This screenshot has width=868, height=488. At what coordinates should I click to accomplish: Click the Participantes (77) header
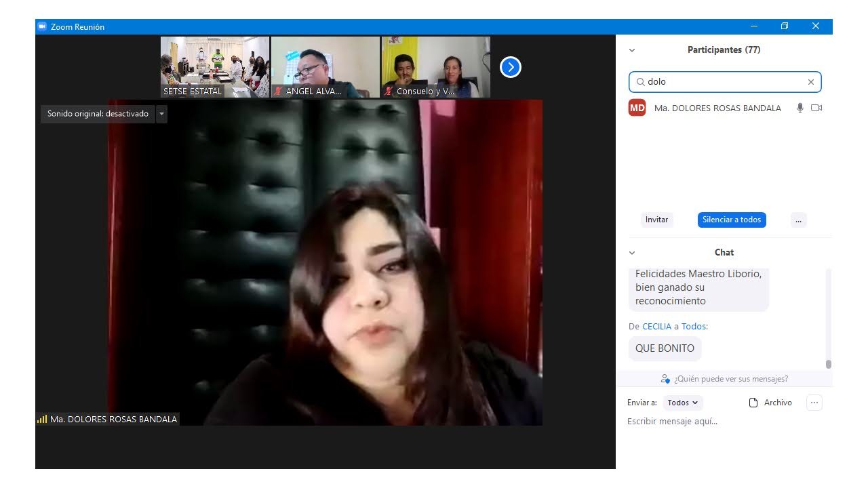pos(724,50)
